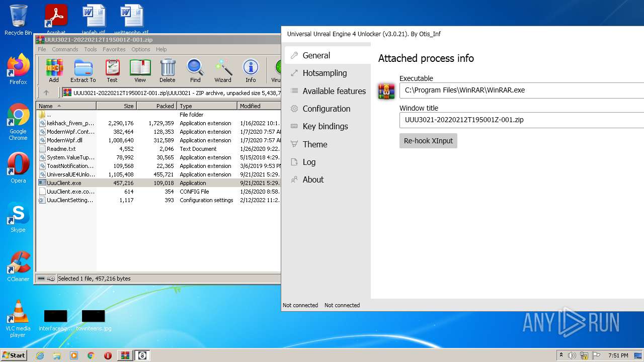This screenshot has width=644, height=362.
Task: Open the VLC media player shortcut
Action: tap(18, 319)
